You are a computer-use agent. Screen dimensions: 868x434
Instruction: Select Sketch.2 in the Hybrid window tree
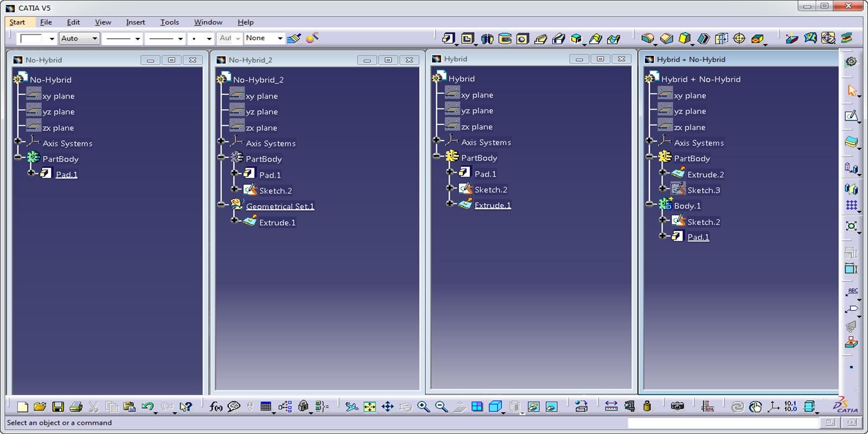click(490, 189)
